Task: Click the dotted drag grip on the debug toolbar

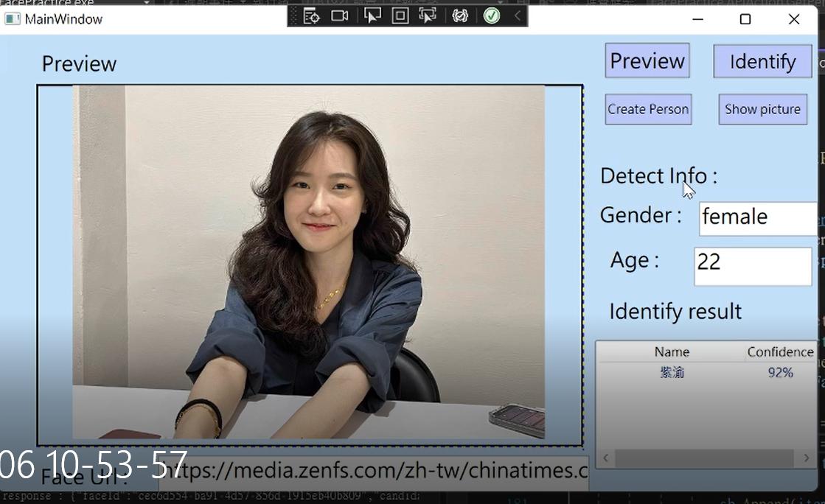Action: [x=293, y=15]
